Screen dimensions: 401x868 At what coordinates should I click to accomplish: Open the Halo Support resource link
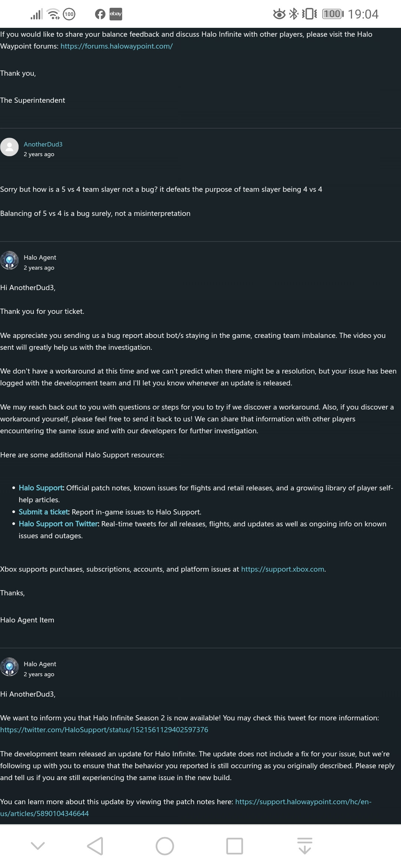(41, 488)
